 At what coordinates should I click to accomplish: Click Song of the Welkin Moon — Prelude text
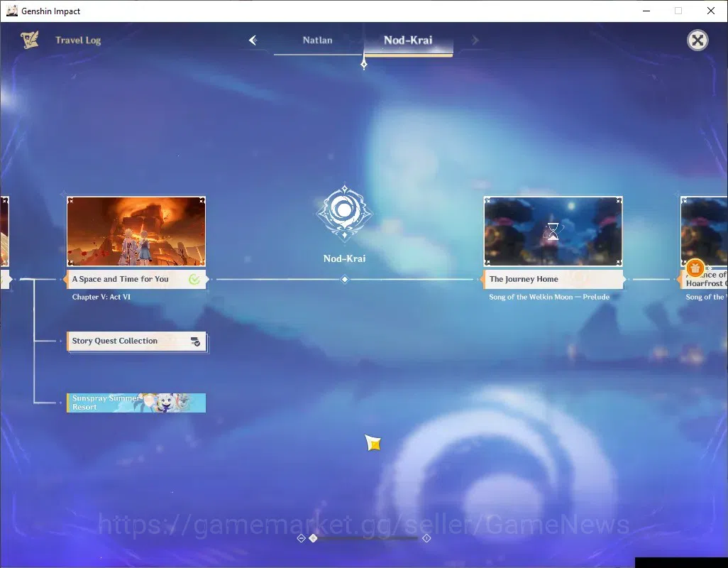coord(549,297)
